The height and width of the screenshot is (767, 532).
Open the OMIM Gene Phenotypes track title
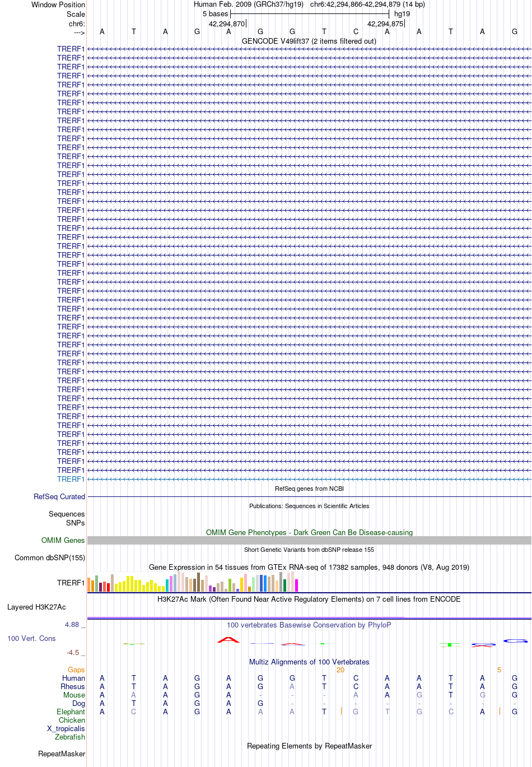tap(309, 532)
